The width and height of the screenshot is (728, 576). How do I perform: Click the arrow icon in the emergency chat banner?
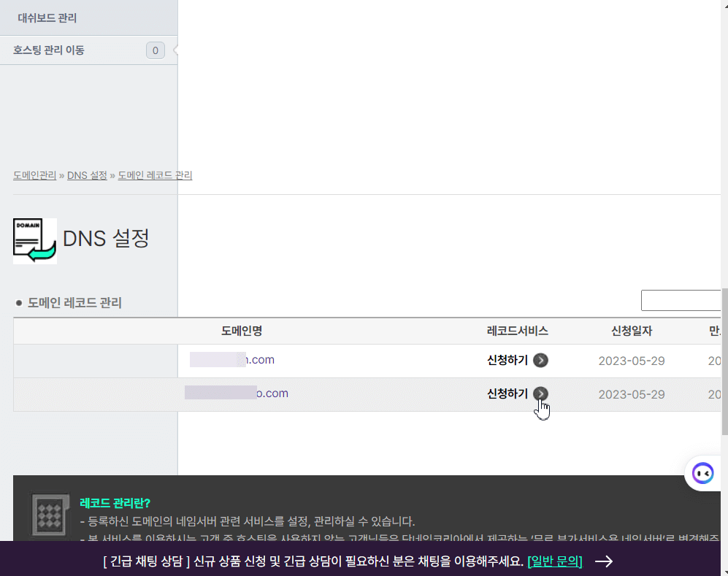[605, 561]
